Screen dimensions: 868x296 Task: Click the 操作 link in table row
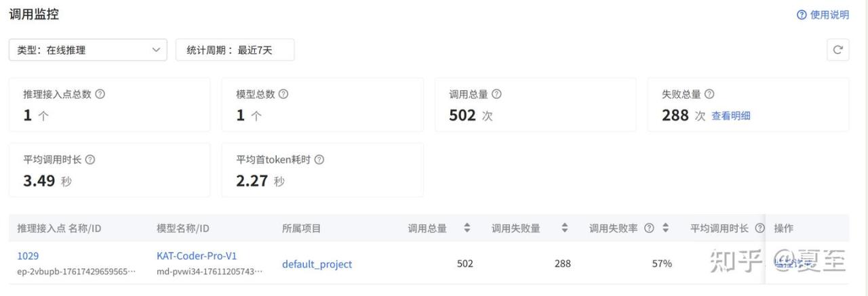coord(790,263)
